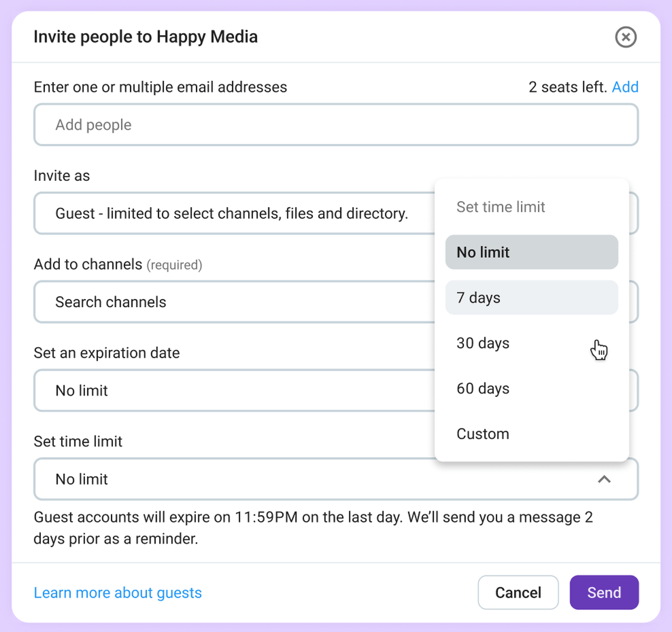Image resolution: width=672 pixels, height=632 pixels.
Task: Click the Set time limit field showing No limit
Action: click(x=224, y=479)
